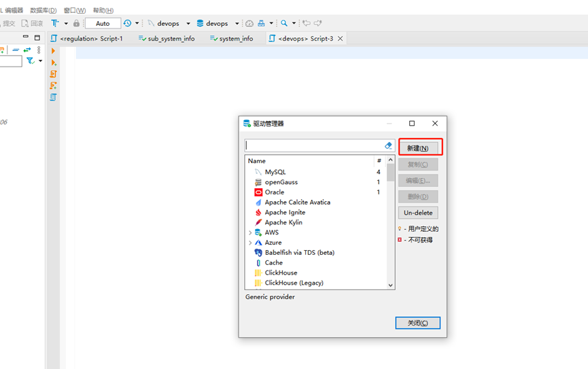The height and width of the screenshot is (369, 588).
Task: Click the collapse all icon in navigator
Action: tap(16, 50)
